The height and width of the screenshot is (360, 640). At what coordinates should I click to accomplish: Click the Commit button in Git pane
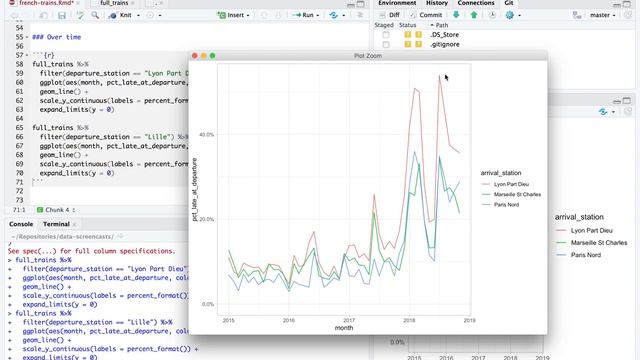click(426, 15)
